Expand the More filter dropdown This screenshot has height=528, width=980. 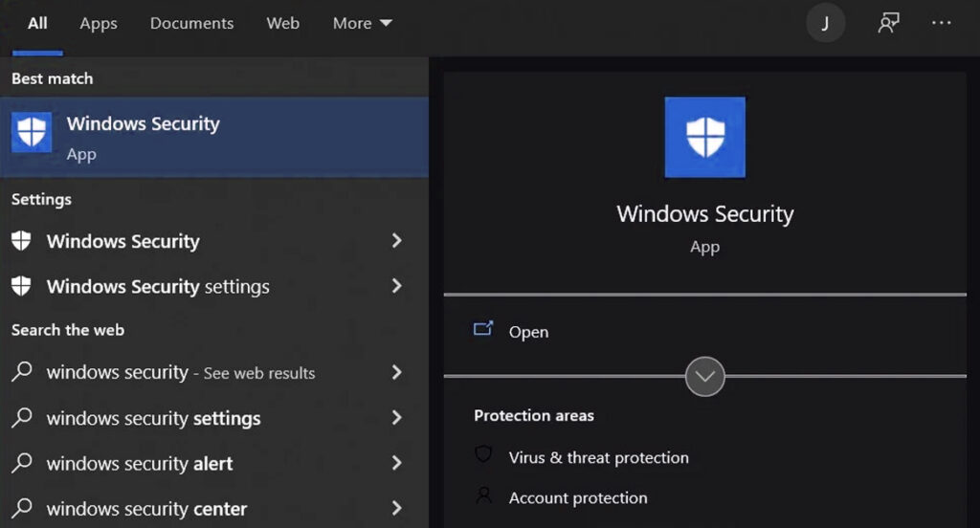point(362,24)
